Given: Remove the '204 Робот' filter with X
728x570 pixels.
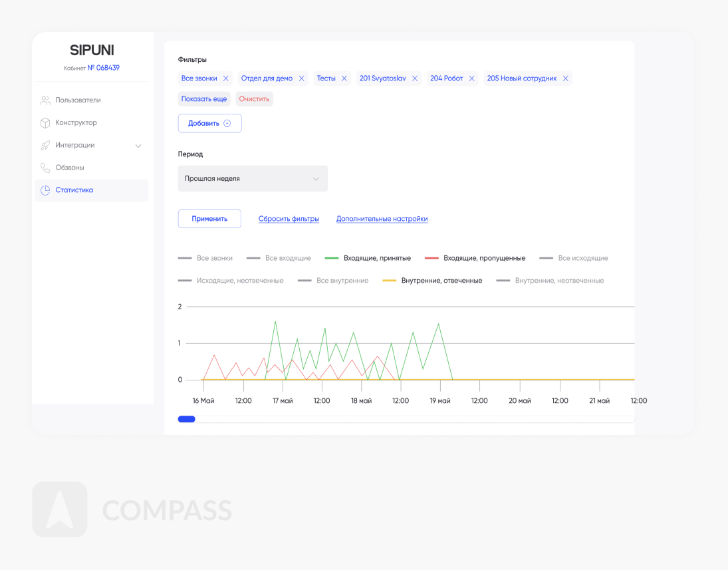Looking at the screenshot, I should click(472, 78).
